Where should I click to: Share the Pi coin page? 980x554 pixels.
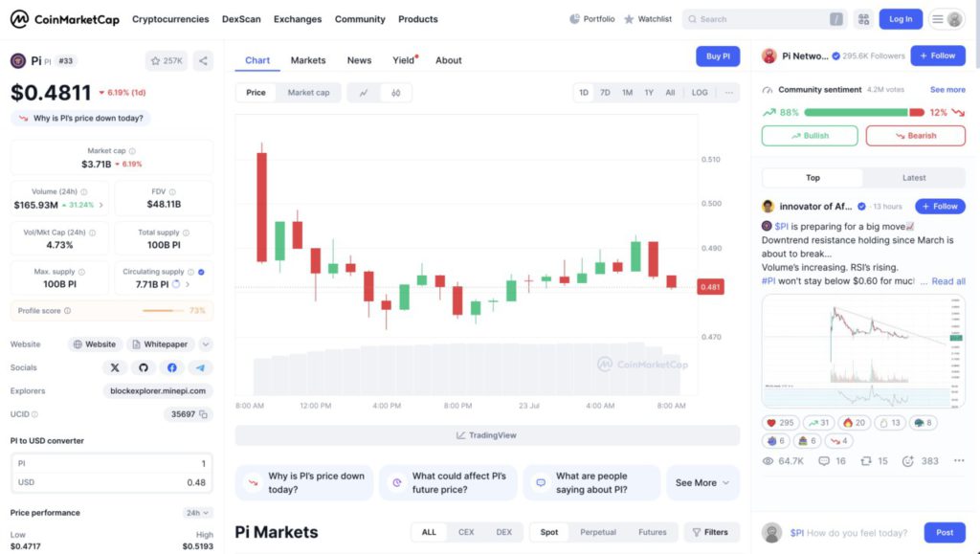click(203, 61)
